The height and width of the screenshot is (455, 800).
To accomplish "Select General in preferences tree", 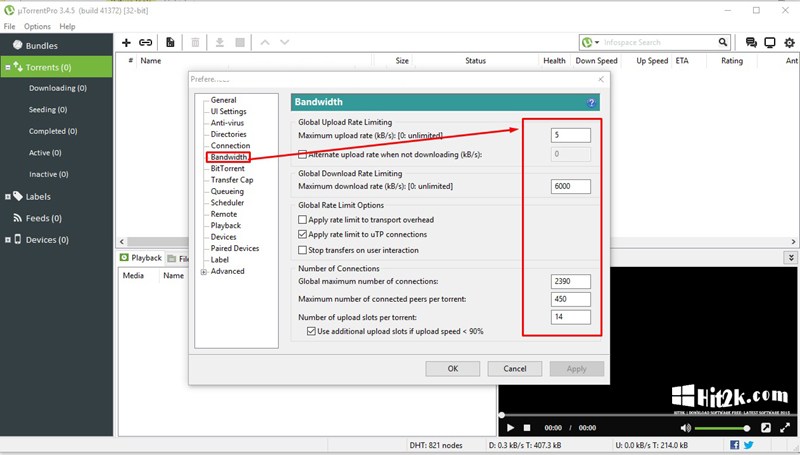I will [x=223, y=100].
